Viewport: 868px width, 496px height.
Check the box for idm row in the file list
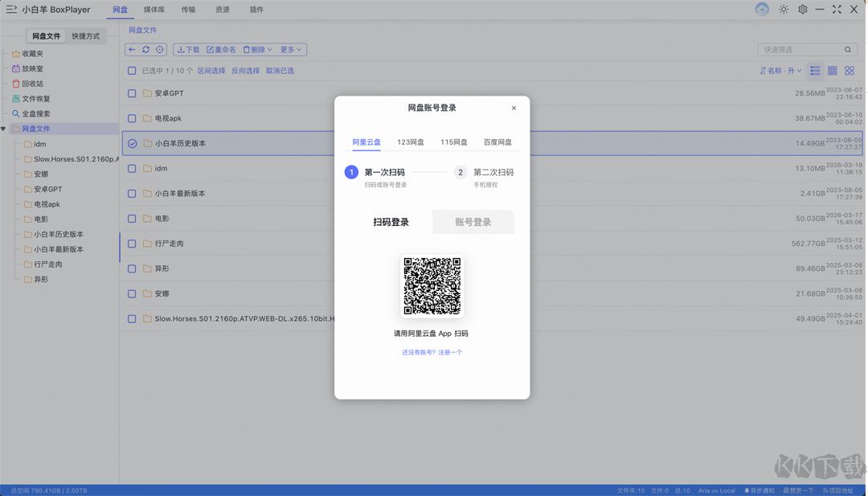[132, 168]
